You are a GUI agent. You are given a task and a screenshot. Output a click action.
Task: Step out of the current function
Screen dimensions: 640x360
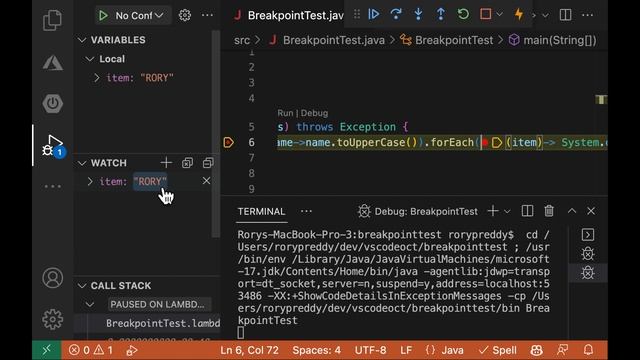click(440, 14)
